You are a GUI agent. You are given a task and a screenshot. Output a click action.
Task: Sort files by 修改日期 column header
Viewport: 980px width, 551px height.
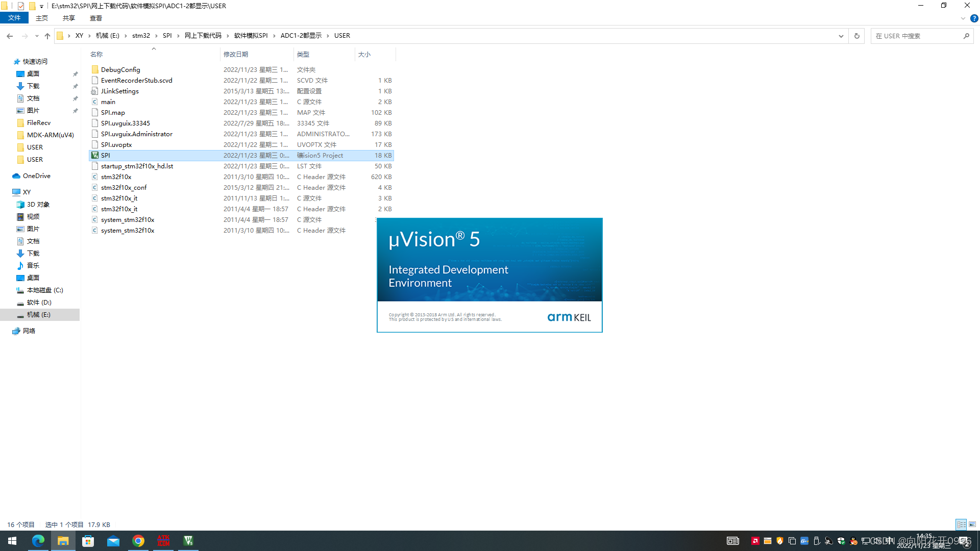[236, 55]
